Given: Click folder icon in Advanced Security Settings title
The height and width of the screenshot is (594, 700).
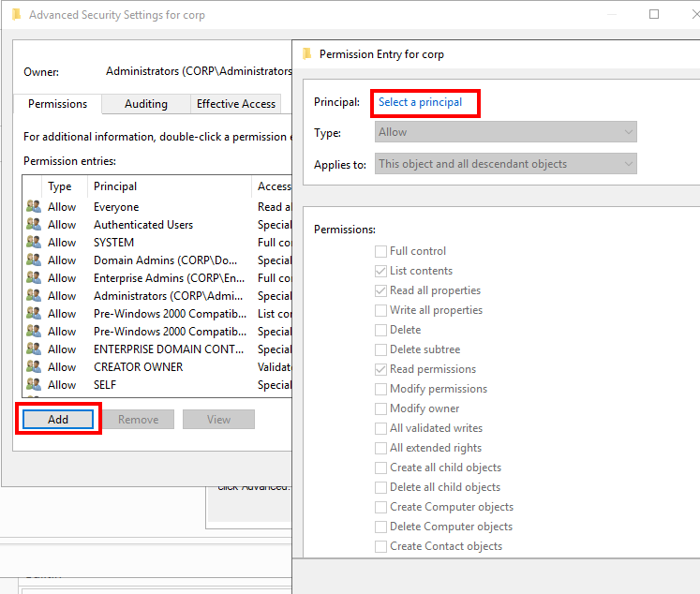Looking at the screenshot, I should point(16,15).
